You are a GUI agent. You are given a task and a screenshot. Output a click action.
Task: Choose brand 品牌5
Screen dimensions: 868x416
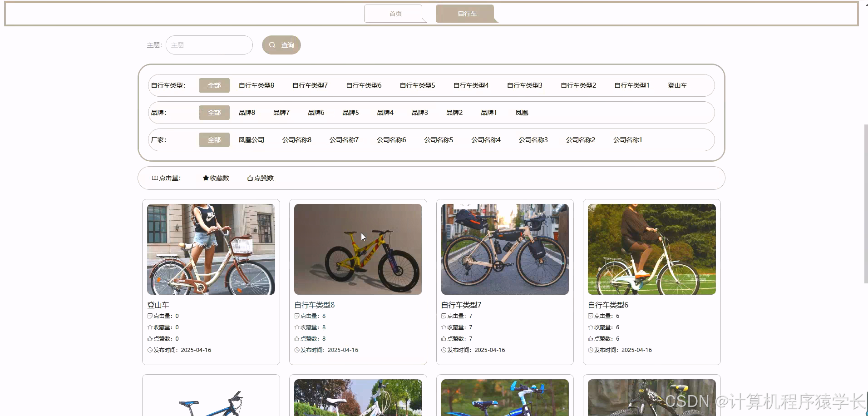pyautogui.click(x=350, y=113)
